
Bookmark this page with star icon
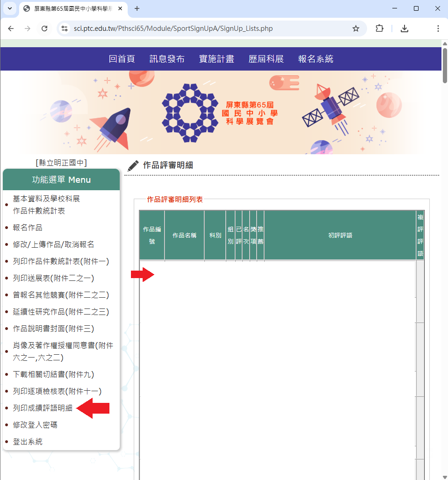355,29
